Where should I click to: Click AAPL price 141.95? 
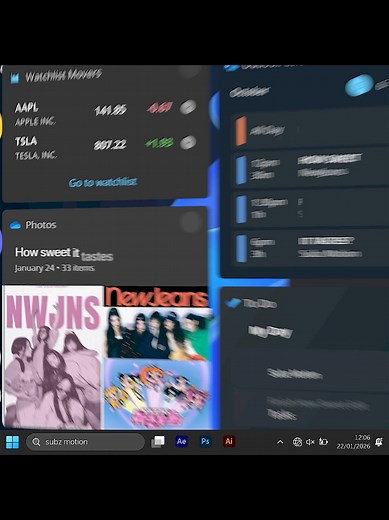pos(110,110)
